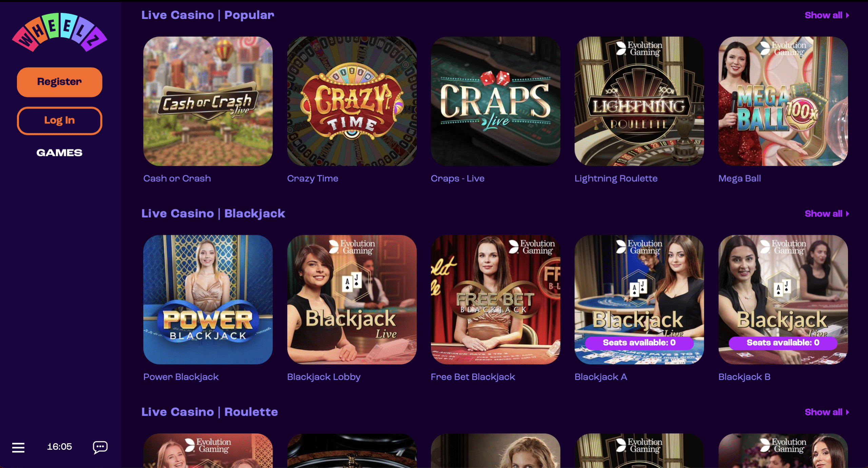868x468 pixels.
Task: Click the Register button
Action: [60, 82]
